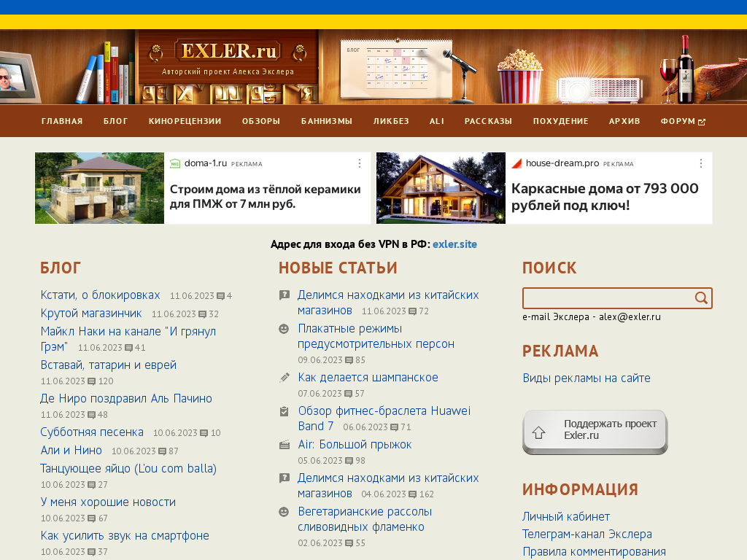Click the house-dream.pro red logo icon
The height and width of the screenshot is (560, 747).
click(x=516, y=163)
